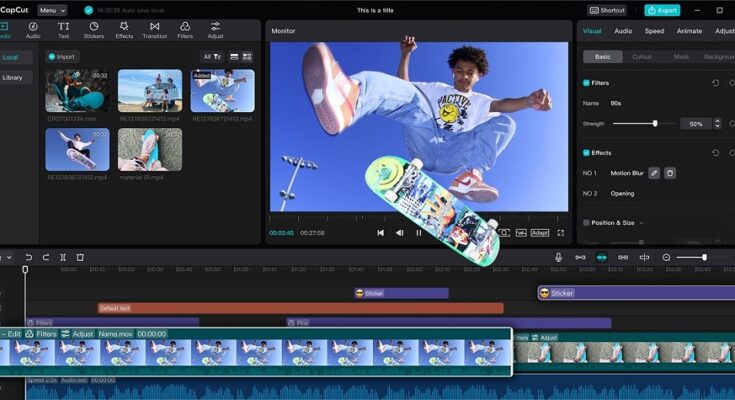Open the All media filter dropdown
Viewport: 735px width, 400px height.
point(211,57)
